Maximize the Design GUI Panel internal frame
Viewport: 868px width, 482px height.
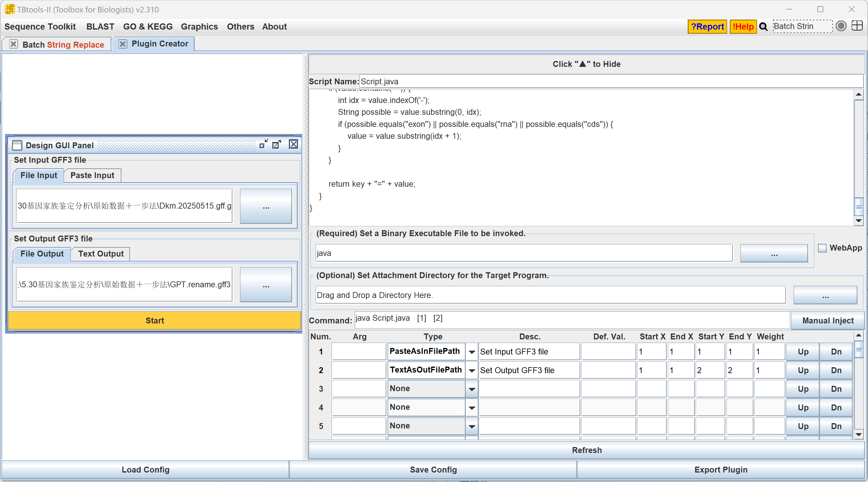(x=277, y=144)
